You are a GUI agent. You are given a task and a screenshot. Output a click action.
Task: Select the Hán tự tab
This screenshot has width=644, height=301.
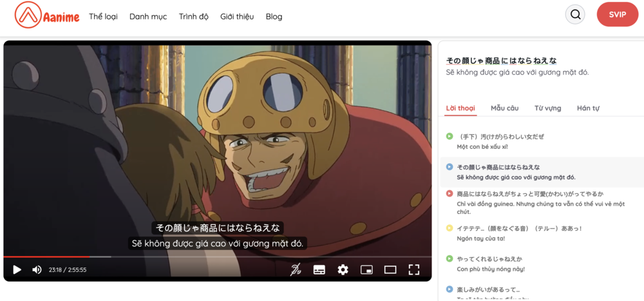tap(588, 108)
